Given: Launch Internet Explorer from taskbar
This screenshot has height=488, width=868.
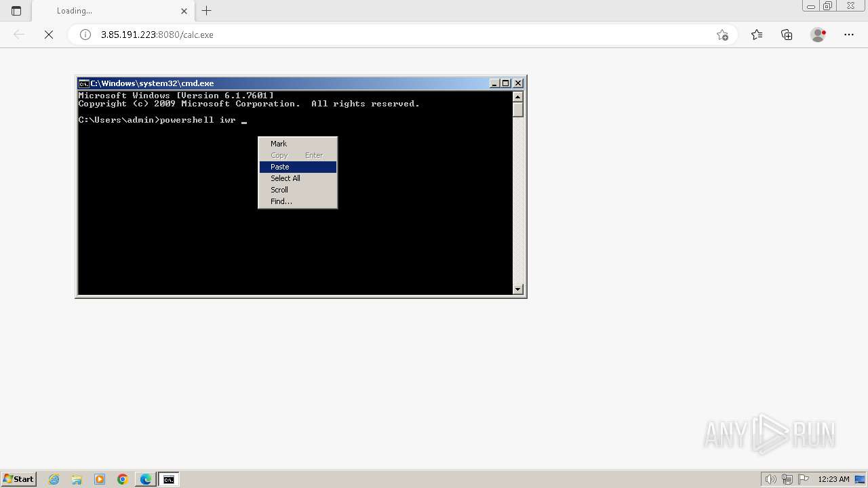Looking at the screenshot, I should click(x=54, y=479).
